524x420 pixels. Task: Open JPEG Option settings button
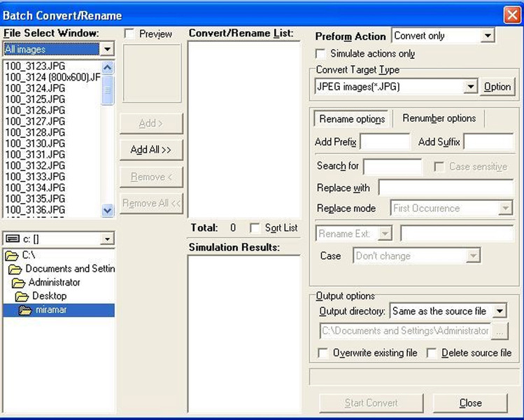coord(497,87)
